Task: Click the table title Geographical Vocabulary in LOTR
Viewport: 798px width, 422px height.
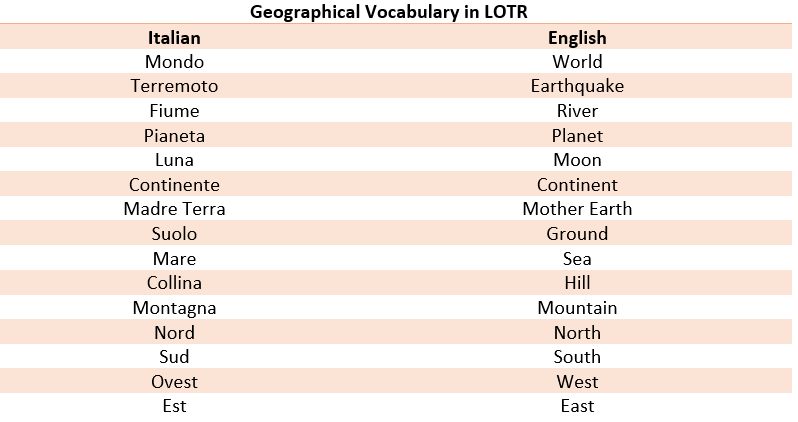Action: point(388,12)
